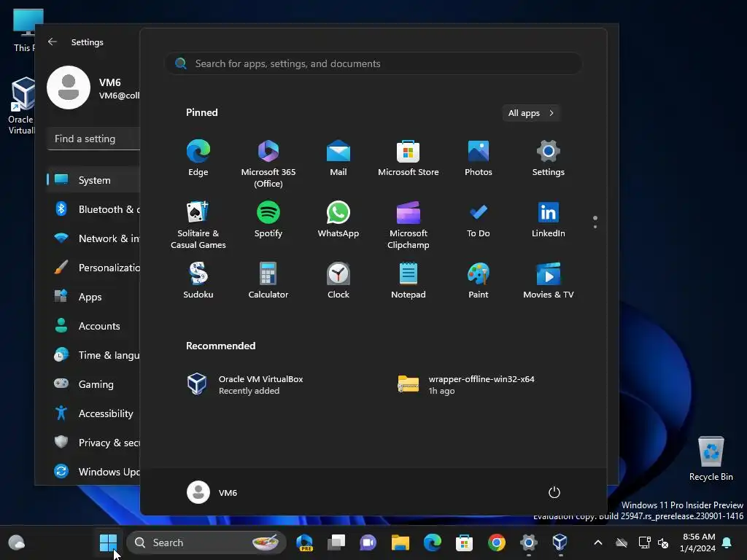Open LinkedIn app
This screenshot has width=747, height=560.
point(549,219)
